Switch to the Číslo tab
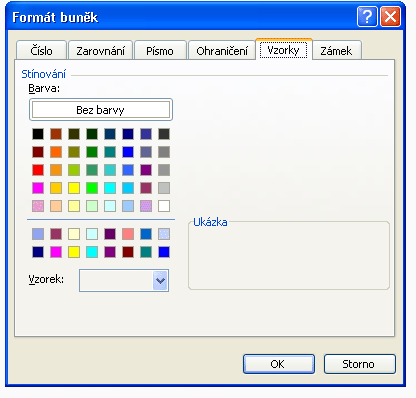The image size is (416, 398). point(41,51)
